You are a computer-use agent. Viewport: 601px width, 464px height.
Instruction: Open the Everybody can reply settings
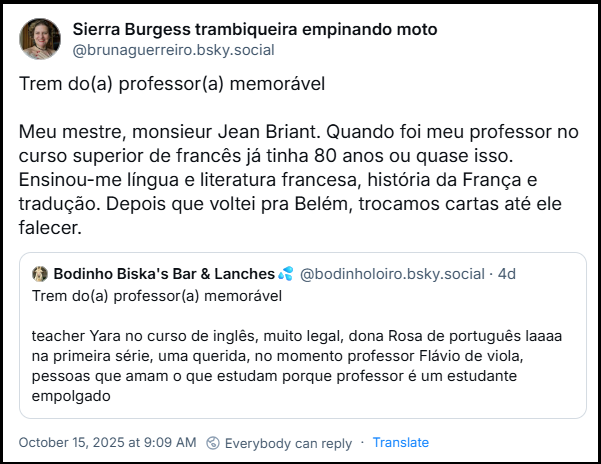[x=288, y=443]
